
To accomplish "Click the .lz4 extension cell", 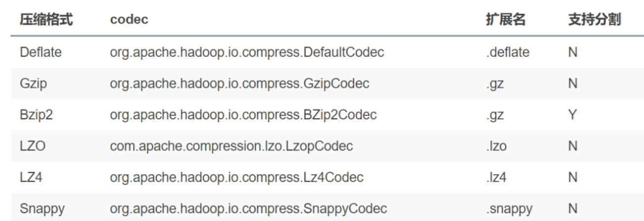I will 496,177.
